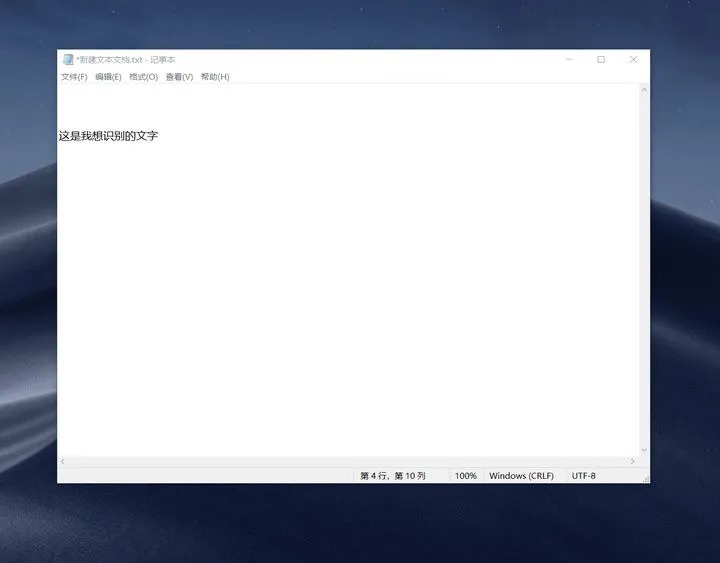Click the 100% zoom status entry
Screen dimensions: 720x563
tap(466, 476)
